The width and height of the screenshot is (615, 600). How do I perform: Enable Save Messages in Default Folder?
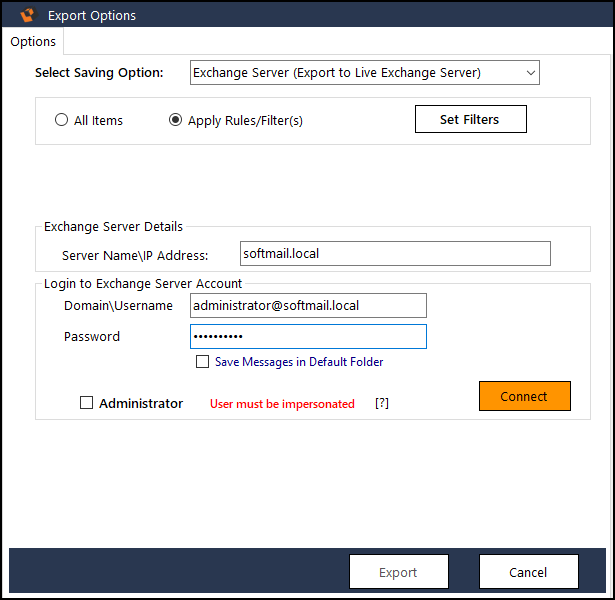(x=202, y=362)
